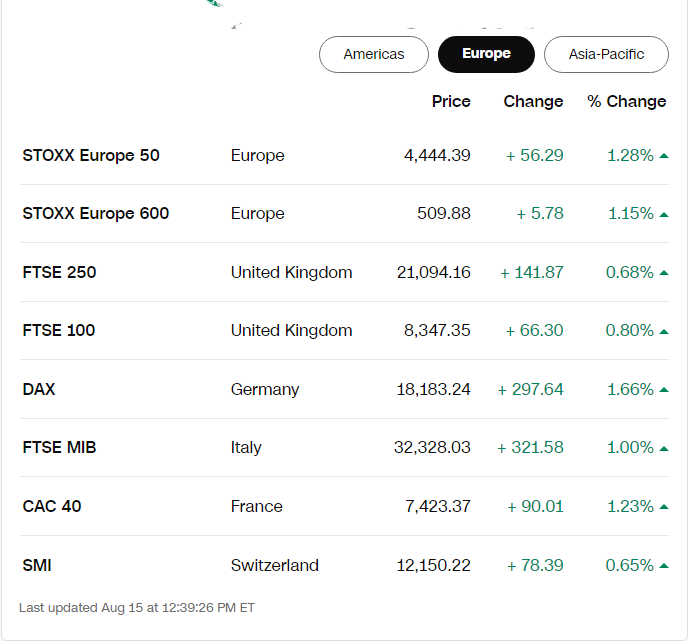Click the change value + 321.58
The height and width of the screenshot is (641, 688).
tap(530, 447)
